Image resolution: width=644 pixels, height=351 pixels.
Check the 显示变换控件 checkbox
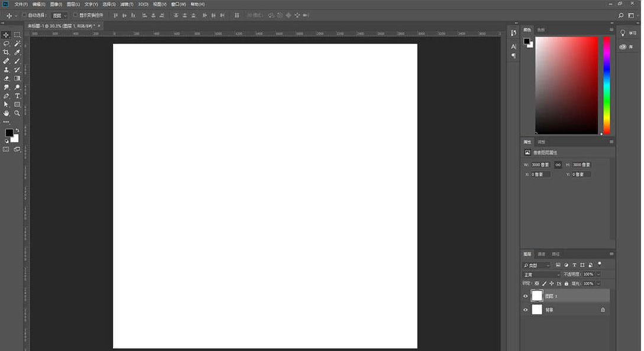click(x=75, y=15)
